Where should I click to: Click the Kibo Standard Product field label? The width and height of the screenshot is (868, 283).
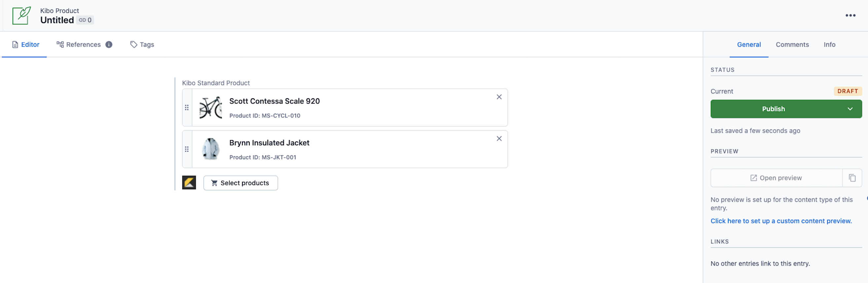pyautogui.click(x=216, y=83)
